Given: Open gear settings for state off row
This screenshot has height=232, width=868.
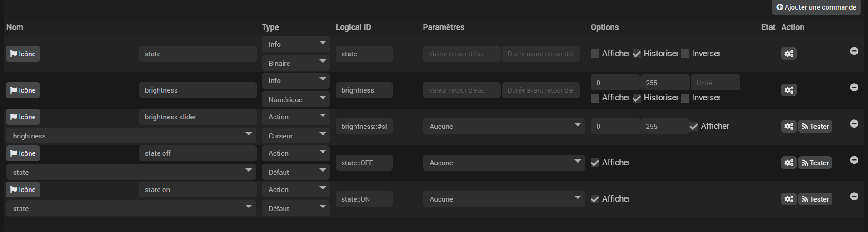Looking at the screenshot, I should pyautogui.click(x=788, y=163).
